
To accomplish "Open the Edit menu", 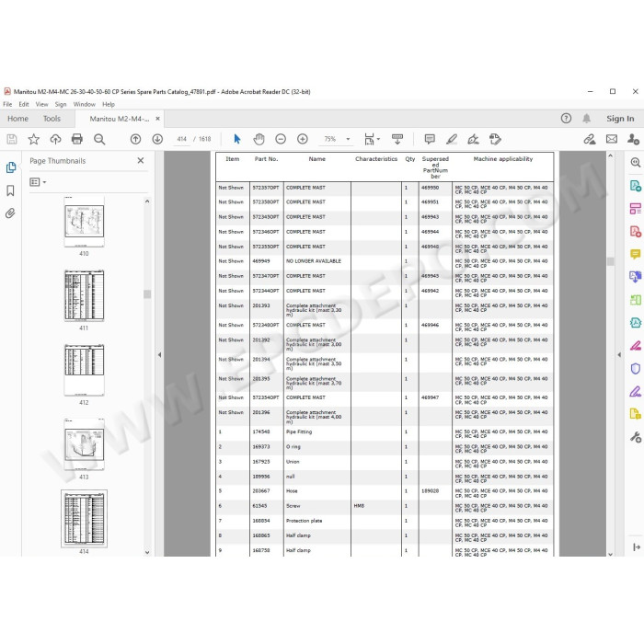I will tap(24, 104).
